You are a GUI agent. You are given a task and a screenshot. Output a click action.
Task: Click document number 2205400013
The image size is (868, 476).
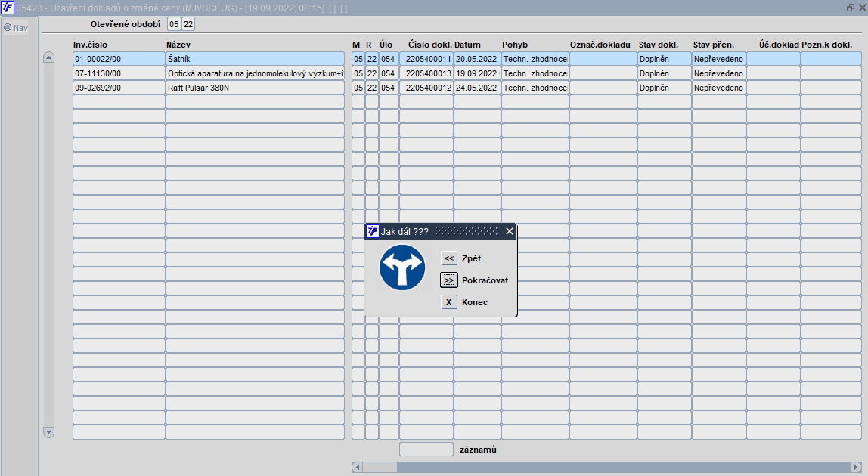click(x=426, y=73)
